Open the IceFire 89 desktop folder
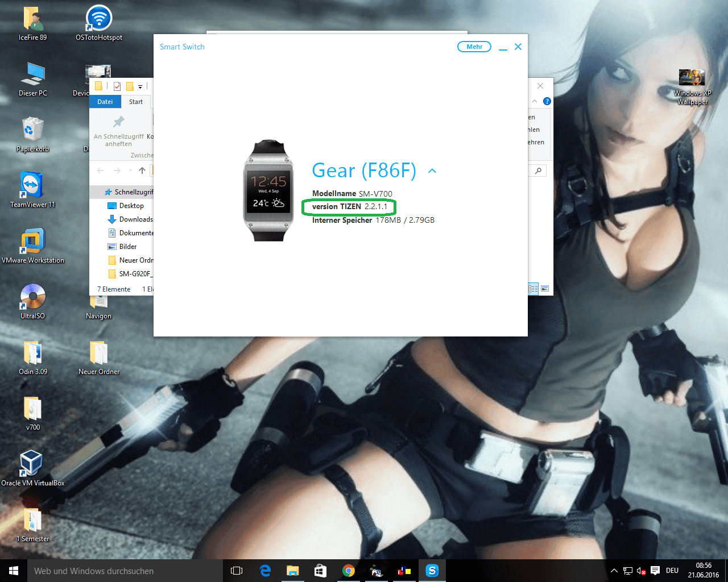Screen dimensions: 728x582 point(33,24)
